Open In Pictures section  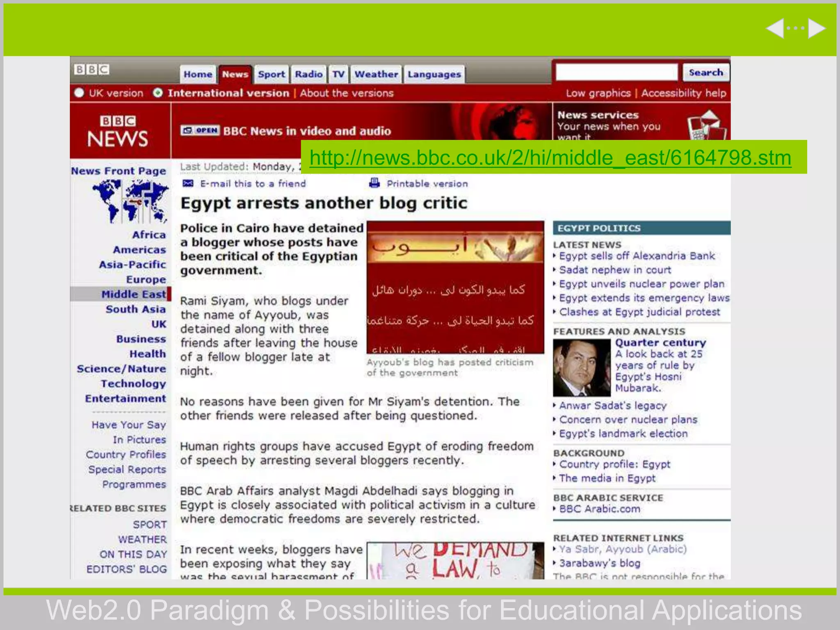(x=139, y=440)
